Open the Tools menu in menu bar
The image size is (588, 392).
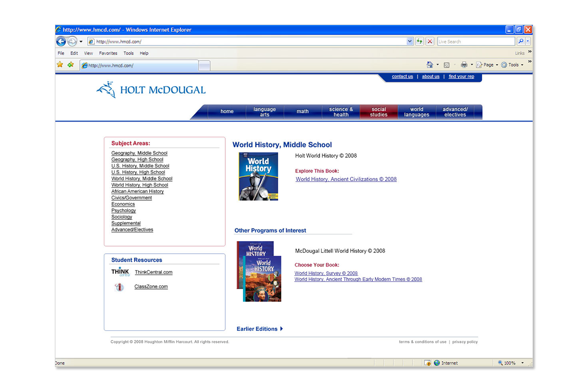click(x=128, y=53)
